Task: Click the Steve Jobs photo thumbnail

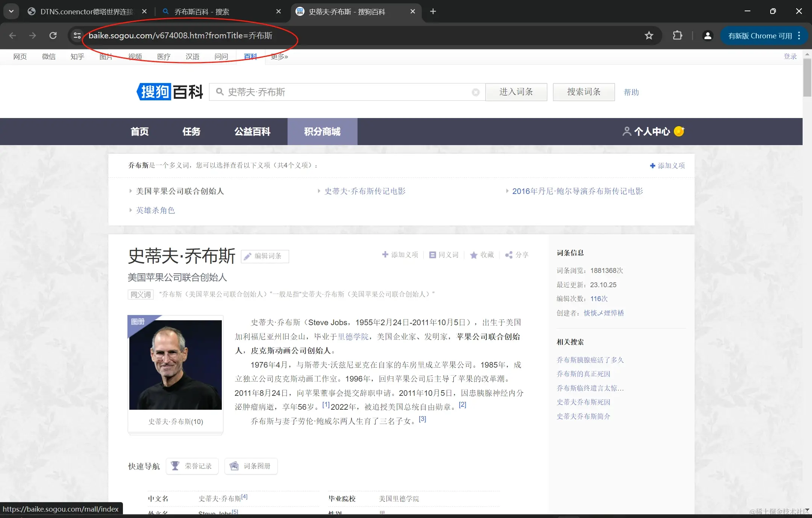Action: (x=176, y=365)
